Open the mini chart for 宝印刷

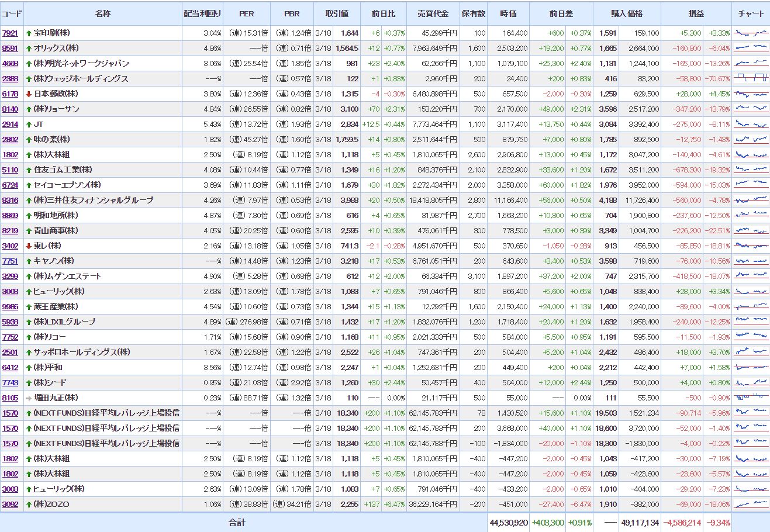coord(751,33)
